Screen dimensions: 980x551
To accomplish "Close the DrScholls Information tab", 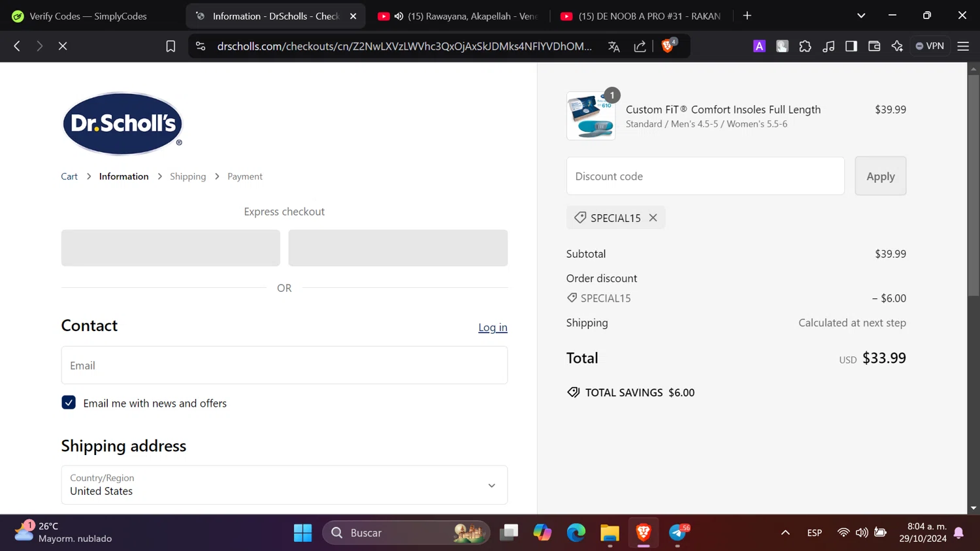I will click(x=353, y=16).
